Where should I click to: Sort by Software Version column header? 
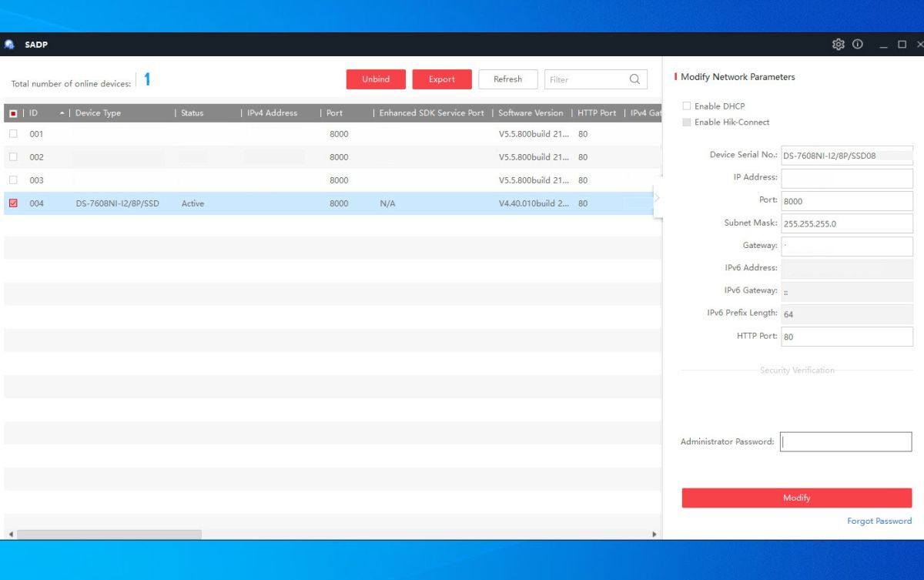[531, 113]
